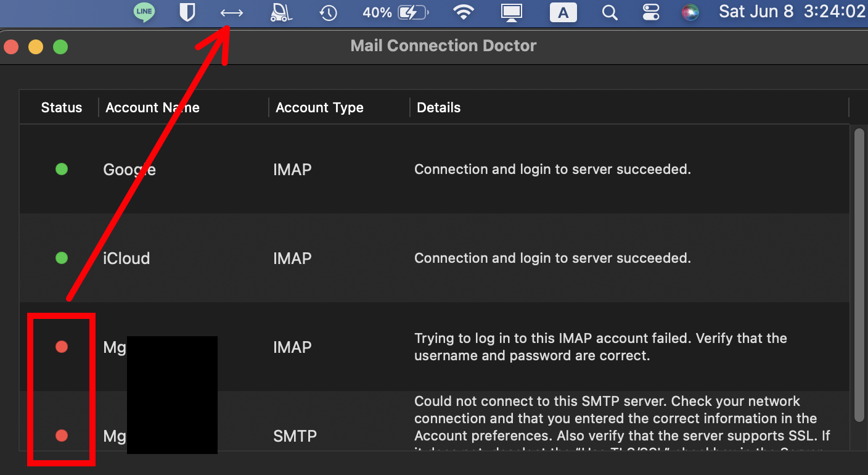Open the Wi-Fi menu
The height and width of the screenshot is (475, 868).
point(464,12)
